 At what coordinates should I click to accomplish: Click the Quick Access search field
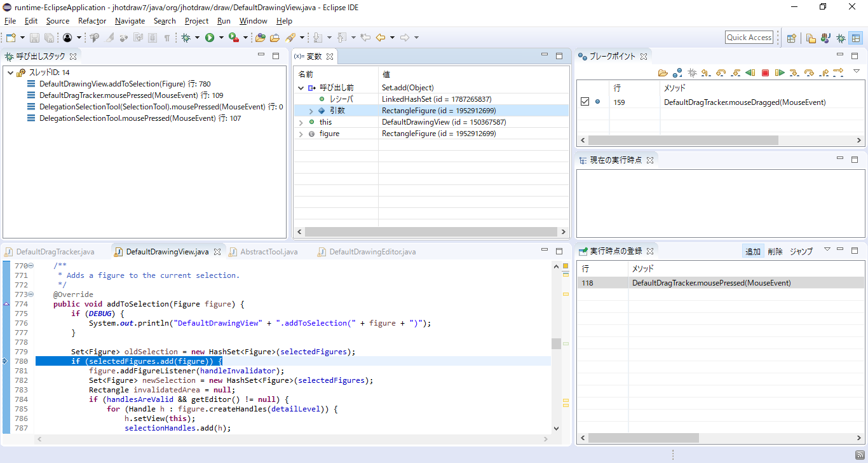click(x=749, y=38)
